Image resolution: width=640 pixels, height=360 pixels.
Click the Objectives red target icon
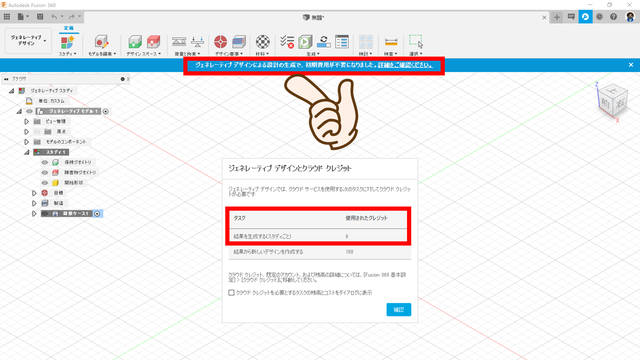[x=220, y=42]
